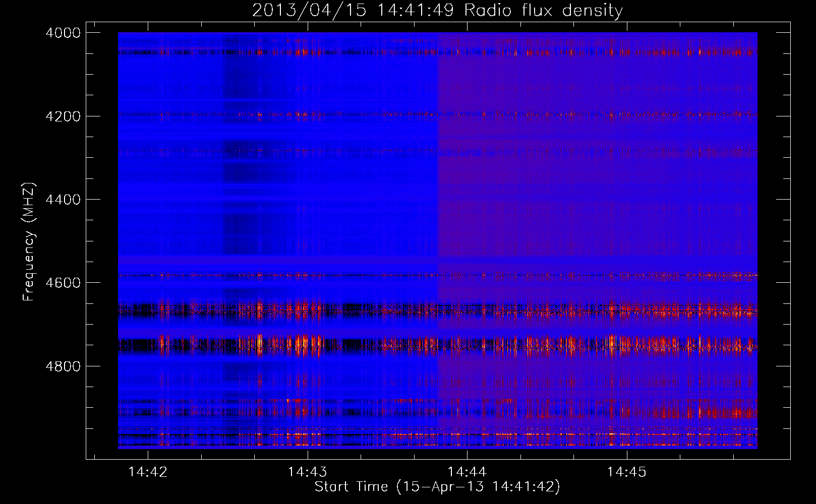Screen dimensions: 816x504
Task: Click the 14:45 time axis label
Action: point(626,472)
